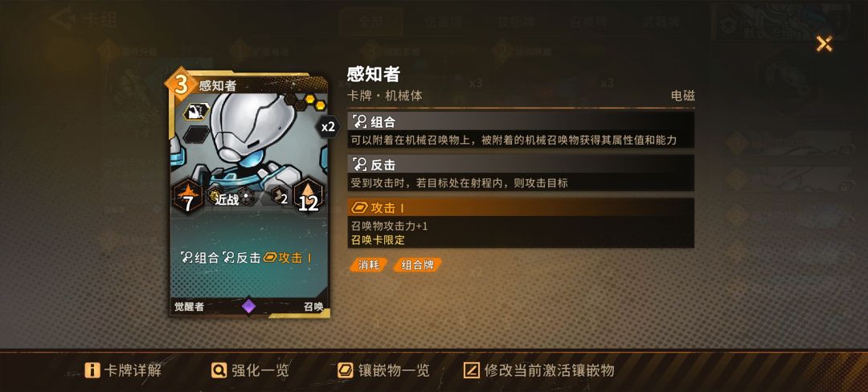Click the purple rarity diamond on card
Screen dimensions: 868x392
(x=248, y=306)
